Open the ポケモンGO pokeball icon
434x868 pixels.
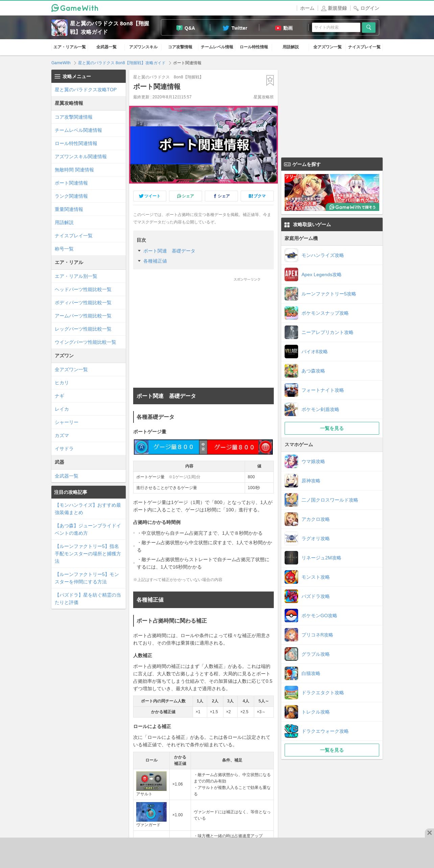point(291,616)
